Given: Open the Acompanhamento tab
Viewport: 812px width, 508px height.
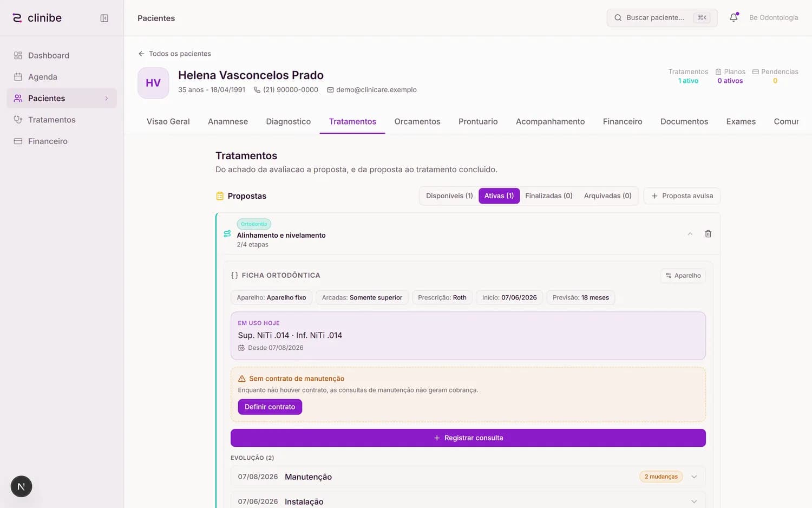Looking at the screenshot, I should point(550,121).
